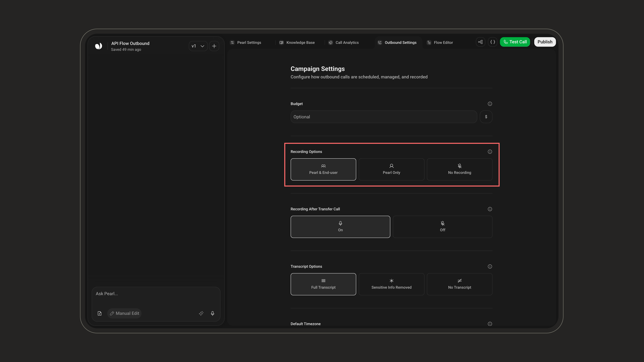Viewport: 644px width, 362px height.
Task: Click the dollar currency button
Action: pyautogui.click(x=486, y=117)
